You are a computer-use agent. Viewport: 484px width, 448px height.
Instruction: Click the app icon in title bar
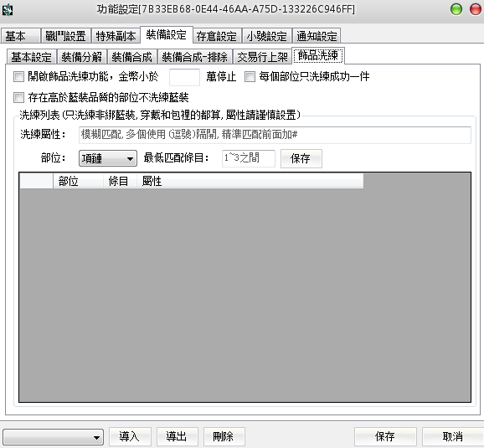pos(8,9)
